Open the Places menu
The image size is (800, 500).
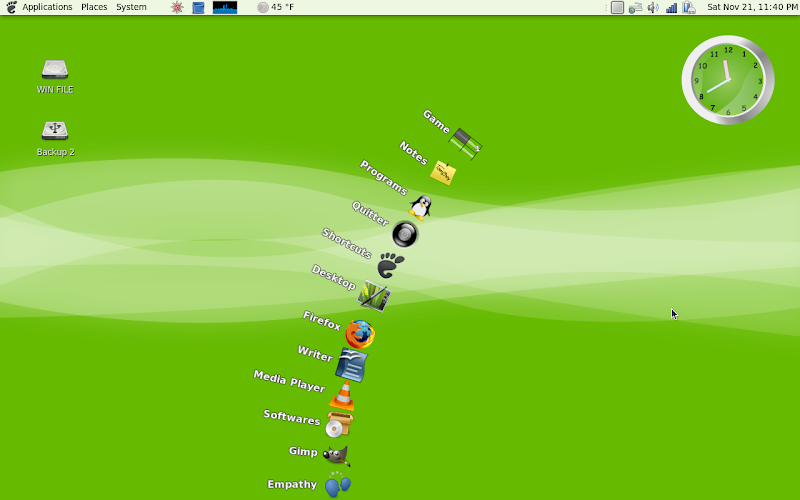click(94, 7)
